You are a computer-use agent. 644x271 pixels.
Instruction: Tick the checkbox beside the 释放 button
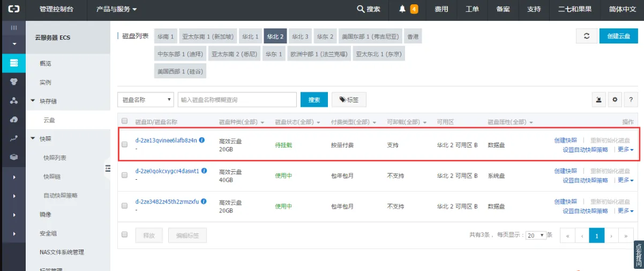pos(125,235)
